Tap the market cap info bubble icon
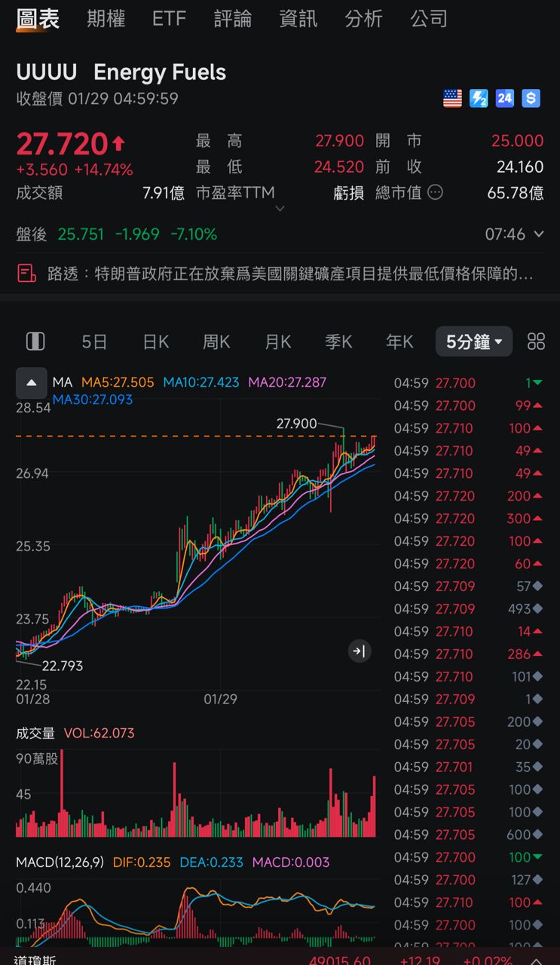This screenshot has height=965, width=560. (x=435, y=193)
